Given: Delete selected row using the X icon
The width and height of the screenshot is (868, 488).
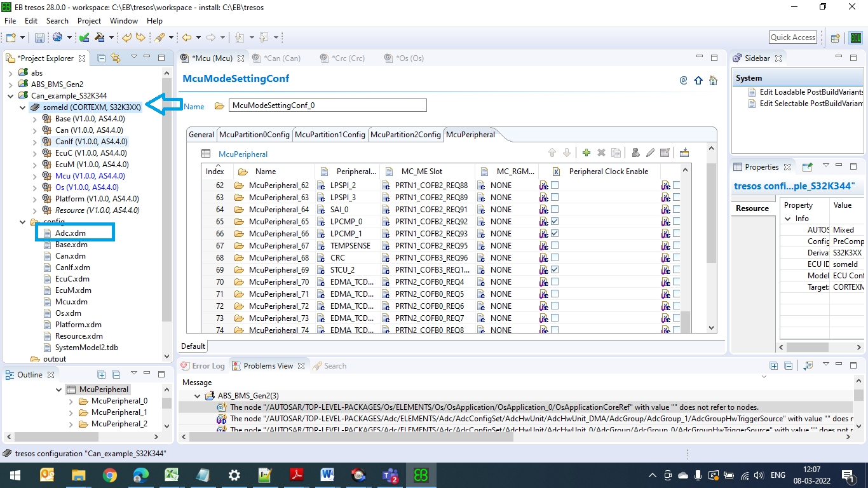Looking at the screenshot, I should (601, 152).
